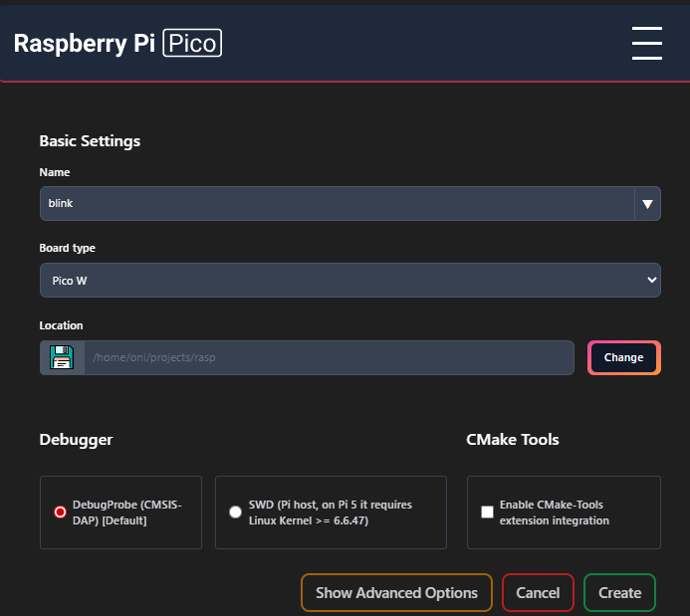Image resolution: width=690 pixels, height=616 pixels.
Task: Focus the Name field containing blink
Action: 338,204
